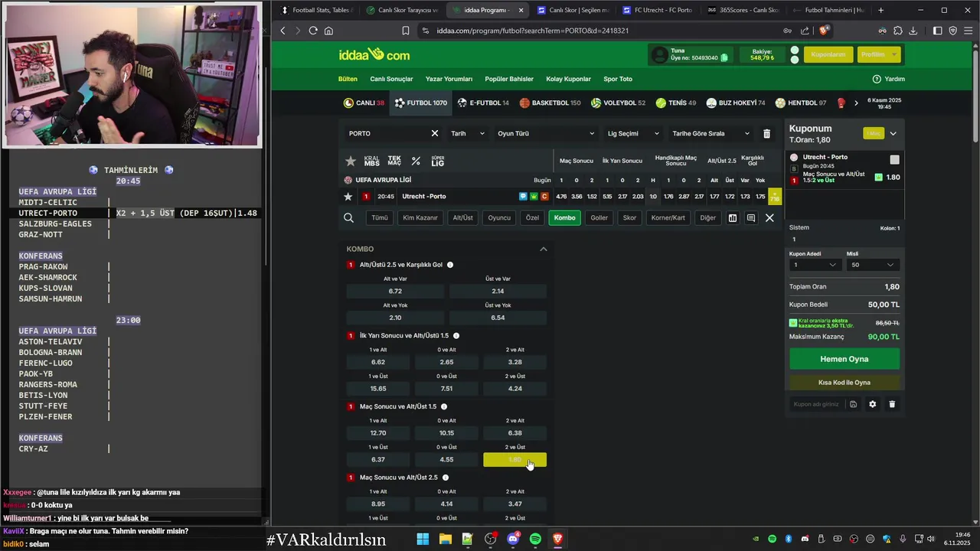Collapse the Kuponum panel chevron
Screen dimensions: 980x551
893,133
